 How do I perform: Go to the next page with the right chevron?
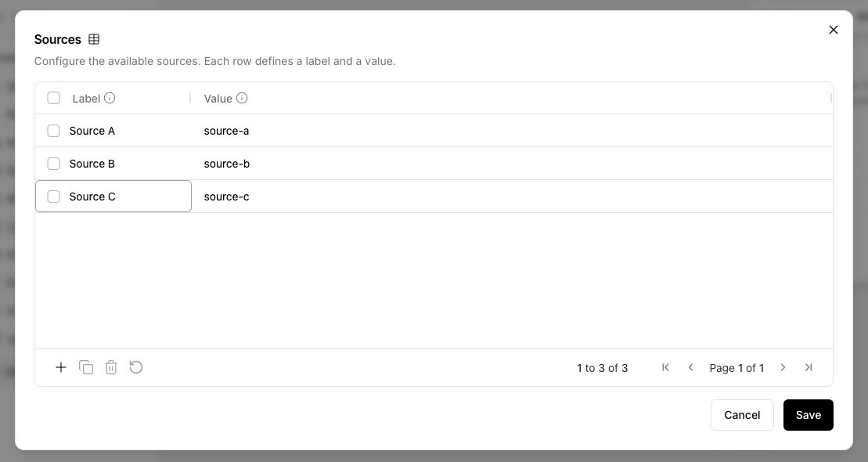(x=783, y=367)
